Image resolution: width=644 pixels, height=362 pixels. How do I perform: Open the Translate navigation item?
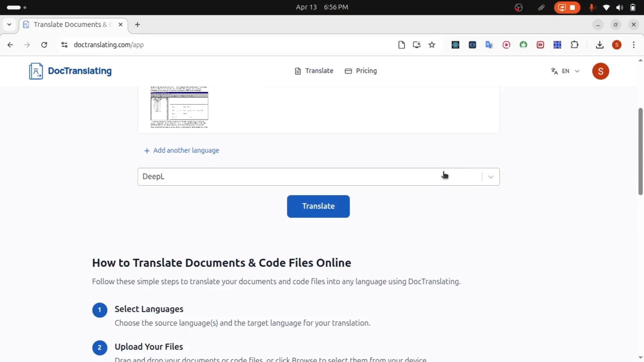[314, 71]
